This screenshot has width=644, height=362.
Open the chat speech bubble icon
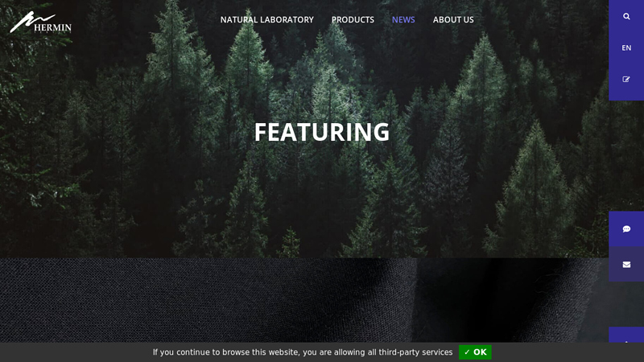click(626, 229)
